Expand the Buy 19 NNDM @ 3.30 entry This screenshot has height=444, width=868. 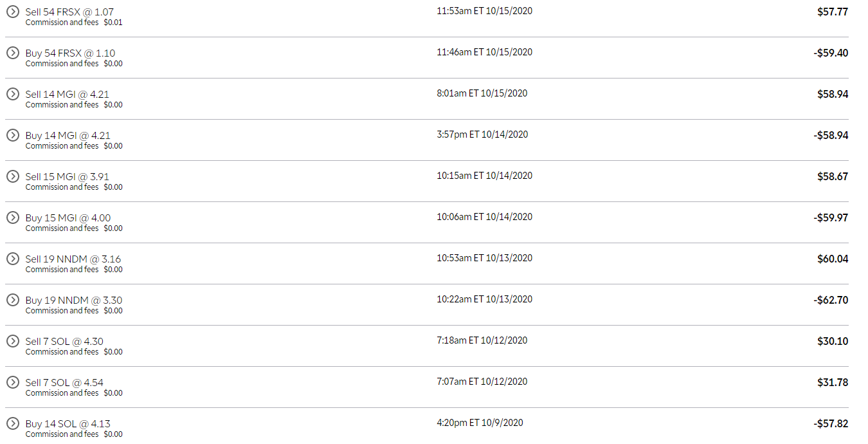click(13, 300)
